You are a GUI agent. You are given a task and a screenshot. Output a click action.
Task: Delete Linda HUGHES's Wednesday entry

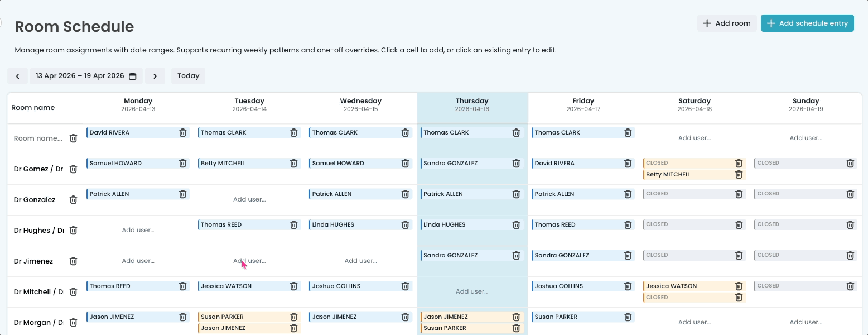[x=405, y=225]
